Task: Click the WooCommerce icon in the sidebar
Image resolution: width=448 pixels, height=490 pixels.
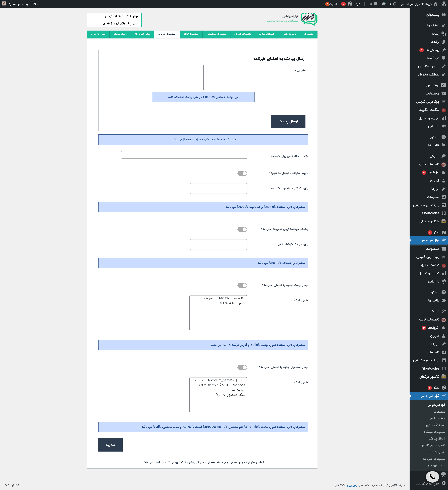Action: point(444,85)
